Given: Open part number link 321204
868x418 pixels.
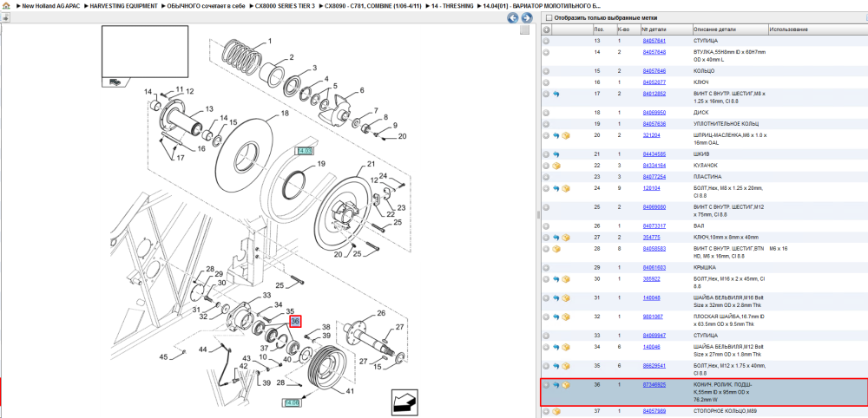Looking at the screenshot, I should click(x=651, y=135).
